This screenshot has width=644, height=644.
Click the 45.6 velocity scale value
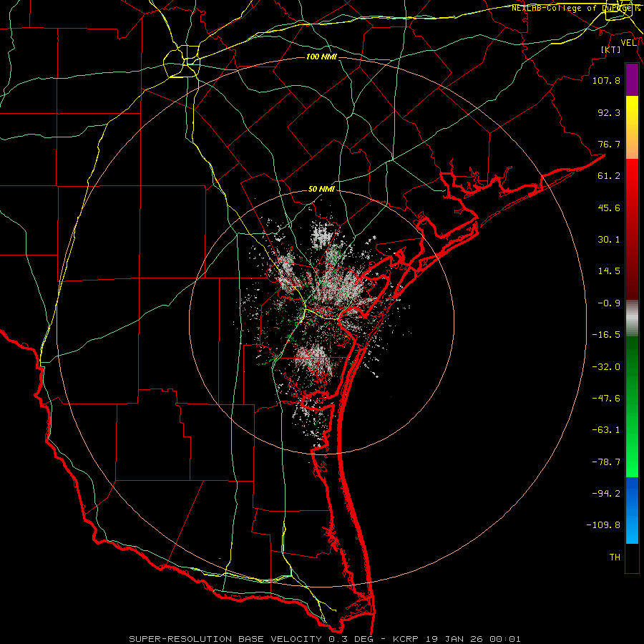coord(609,208)
